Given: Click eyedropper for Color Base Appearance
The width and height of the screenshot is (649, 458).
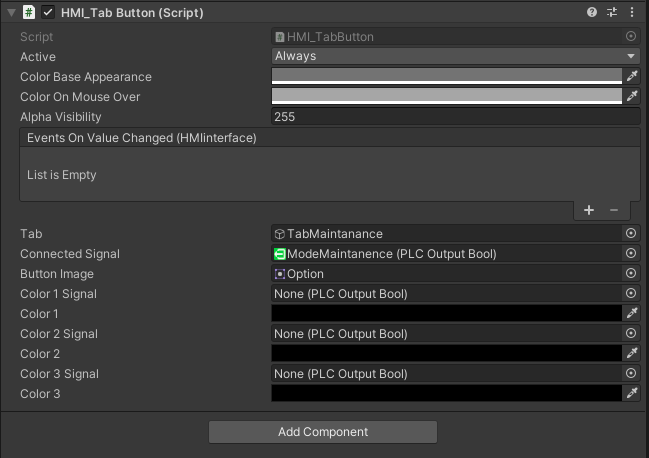Looking at the screenshot, I should click(631, 77).
